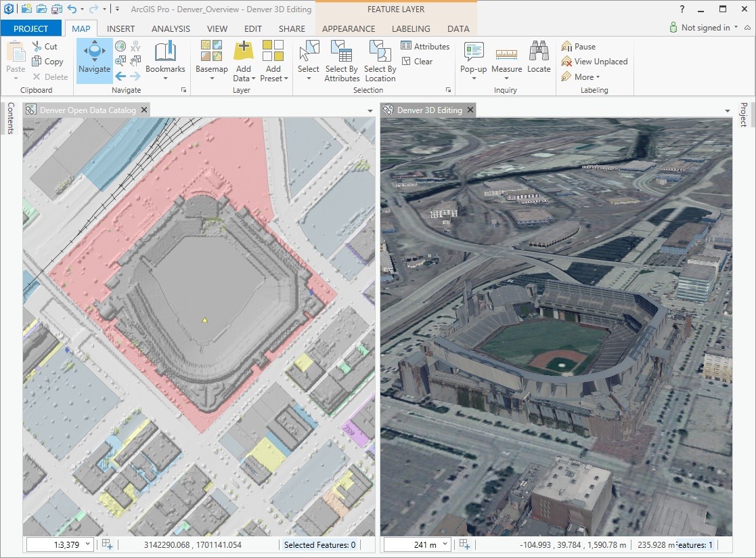The height and width of the screenshot is (558, 756).
Task: Open the DATA contextual tab
Action: pos(458,28)
